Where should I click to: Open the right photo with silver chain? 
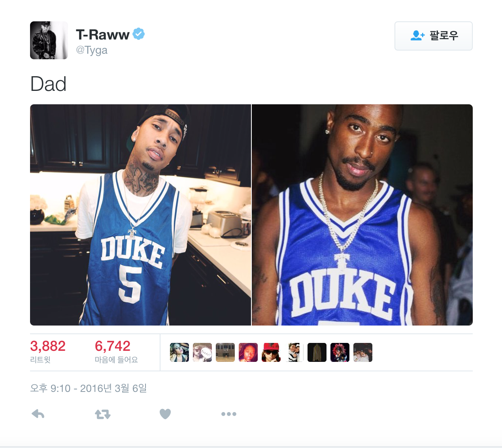click(362, 215)
